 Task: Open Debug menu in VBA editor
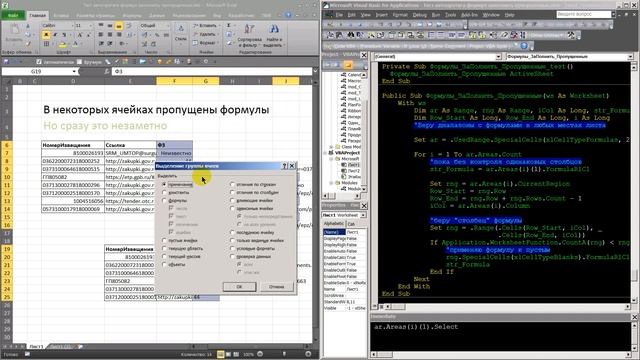[420, 15]
